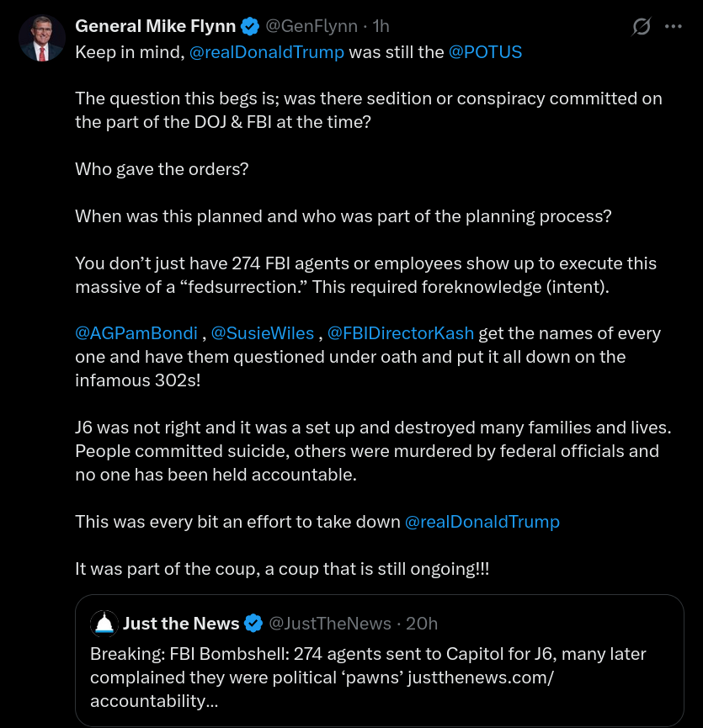The height and width of the screenshot is (728, 703).
Task: Click General Mike Flynn's profile photo
Action: click(42, 38)
